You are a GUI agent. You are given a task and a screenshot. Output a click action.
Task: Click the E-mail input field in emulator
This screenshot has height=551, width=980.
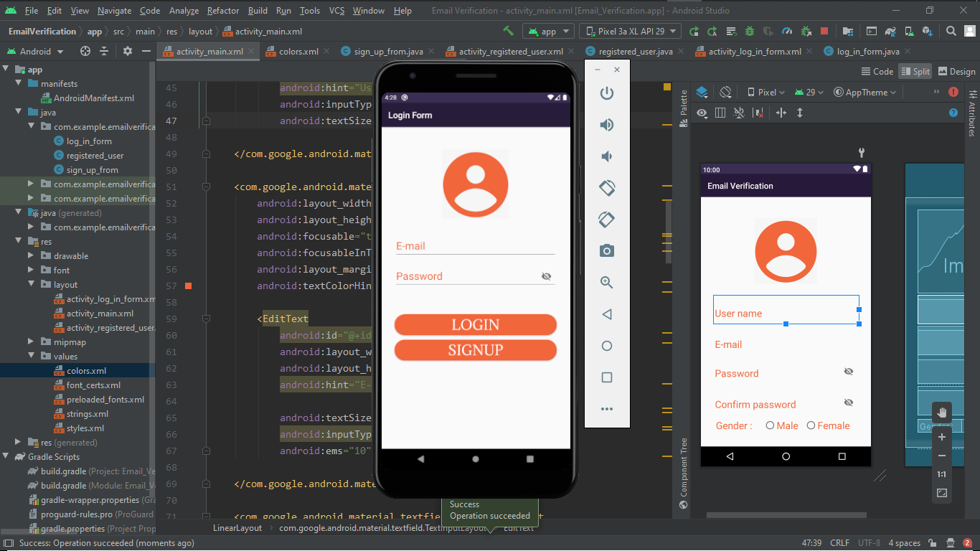click(x=475, y=246)
